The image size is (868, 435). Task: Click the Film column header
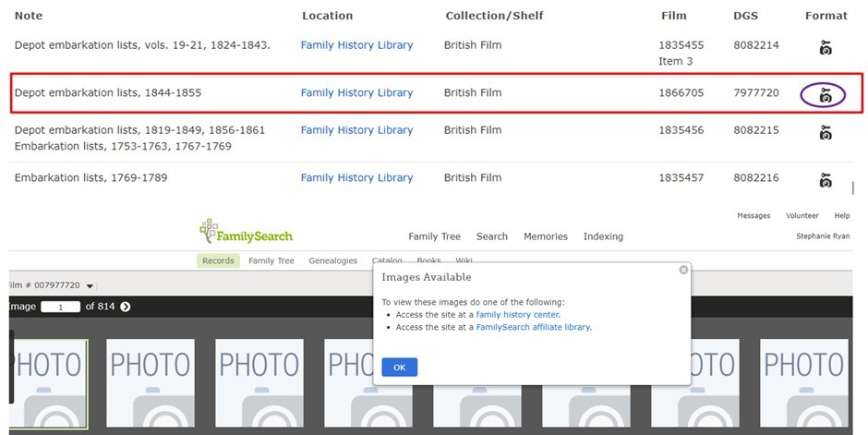pos(674,16)
